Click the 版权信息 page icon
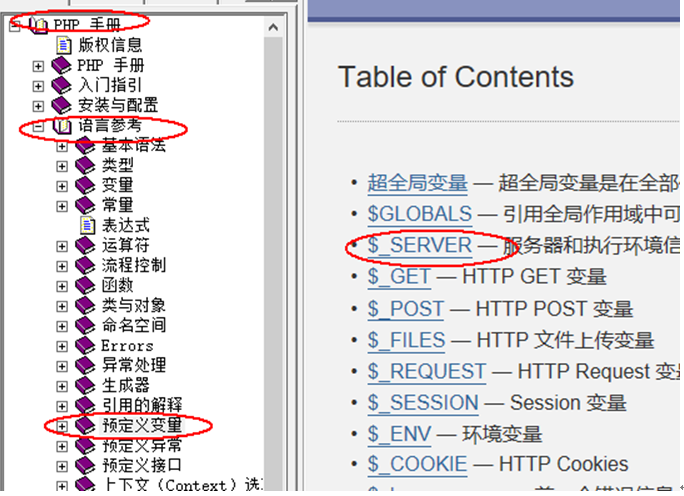This screenshot has height=496, width=684. [x=64, y=45]
